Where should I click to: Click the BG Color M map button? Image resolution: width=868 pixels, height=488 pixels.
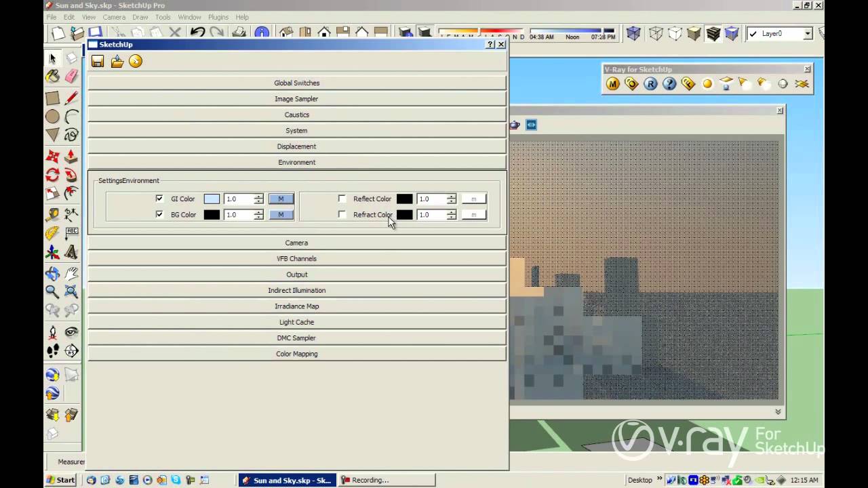click(281, 214)
